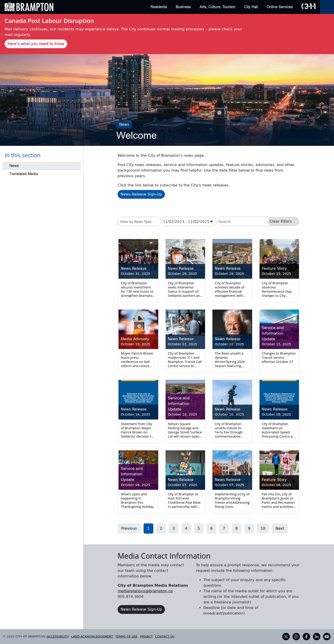Open the Instagram social icon
This screenshot has width=334, height=644.
click(296, 637)
